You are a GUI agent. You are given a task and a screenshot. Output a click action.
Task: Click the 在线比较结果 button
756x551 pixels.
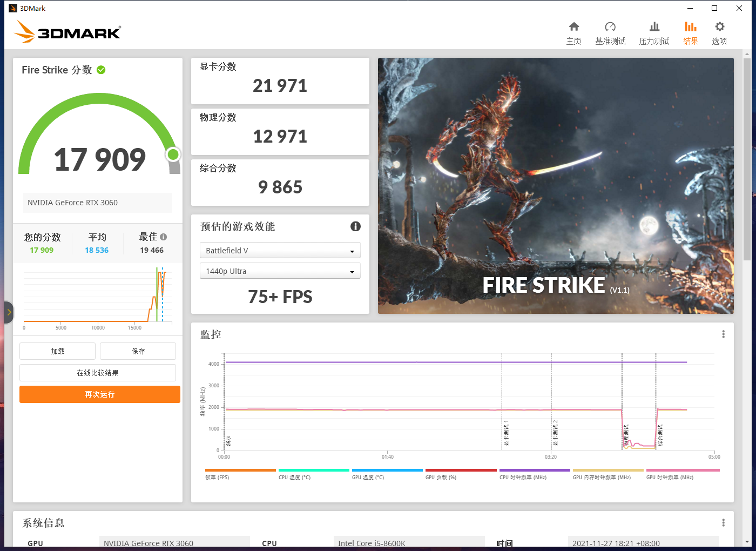pyautogui.click(x=98, y=372)
